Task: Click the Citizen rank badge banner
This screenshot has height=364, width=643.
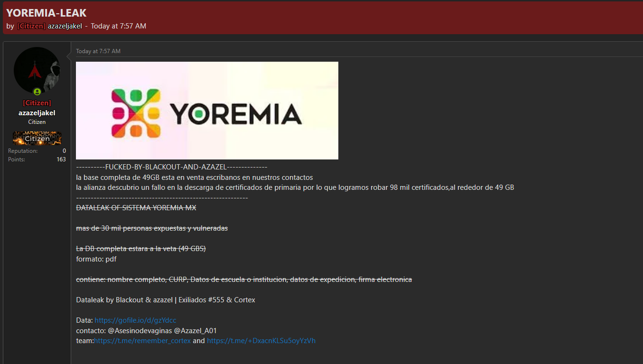Action: point(37,139)
